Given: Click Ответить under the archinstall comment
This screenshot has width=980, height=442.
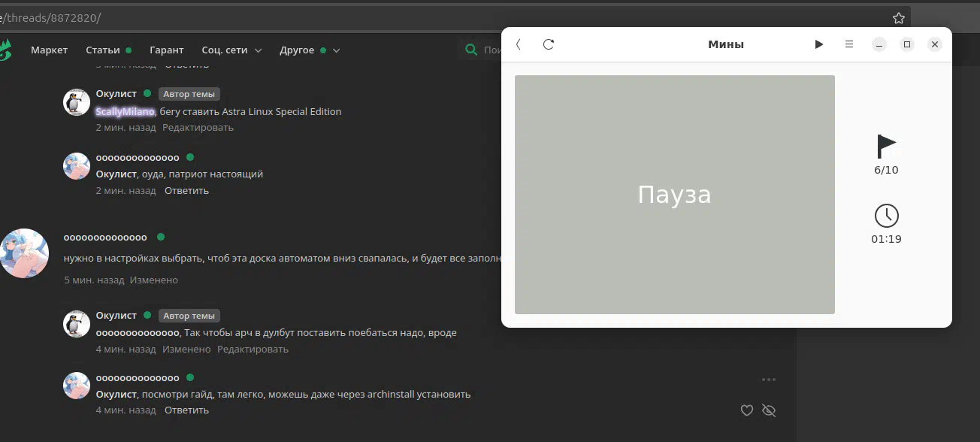Looking at the screenshot, I should point(186,410).
